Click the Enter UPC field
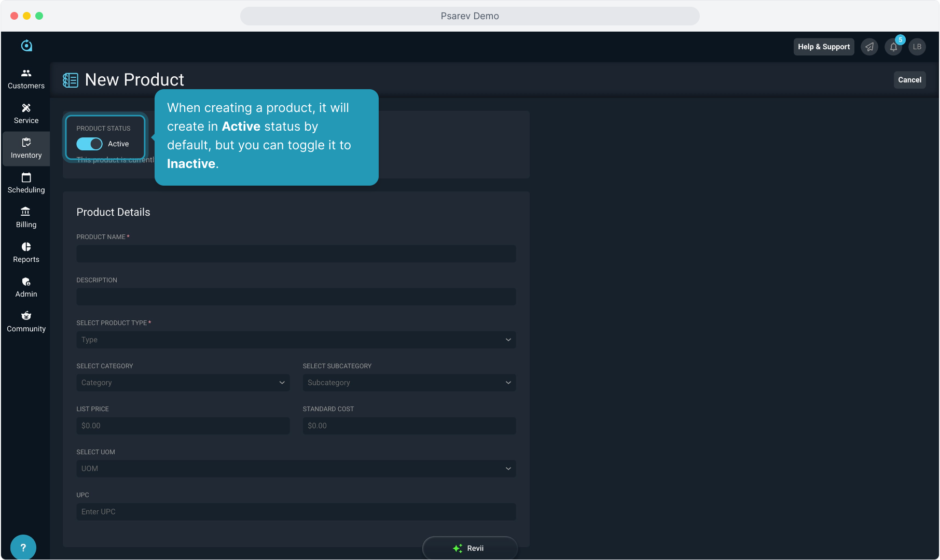The image size is (940, 560). coord(296,512)
